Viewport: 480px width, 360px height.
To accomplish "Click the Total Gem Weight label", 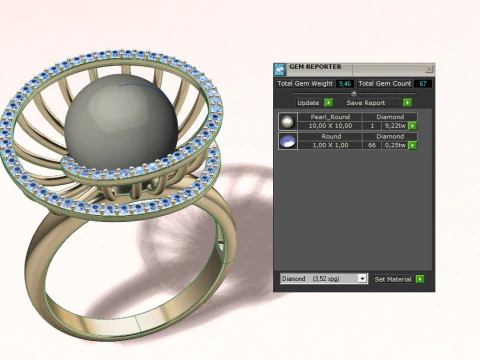I will [305, 84].
